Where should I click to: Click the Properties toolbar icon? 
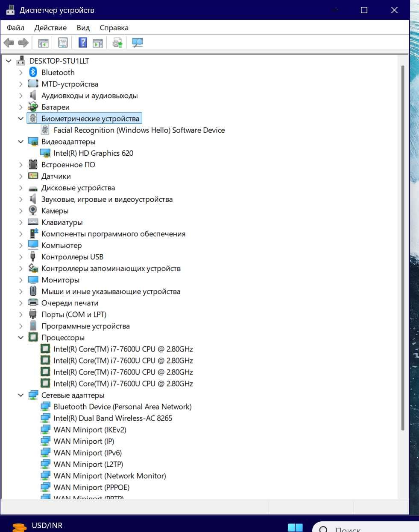(x=63, y=43)
